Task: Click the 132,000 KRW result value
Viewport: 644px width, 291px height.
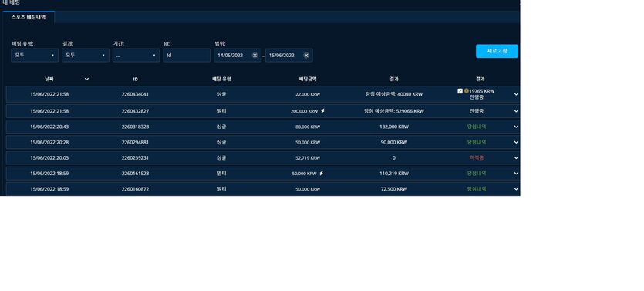Action: click(x=394, y=127)
